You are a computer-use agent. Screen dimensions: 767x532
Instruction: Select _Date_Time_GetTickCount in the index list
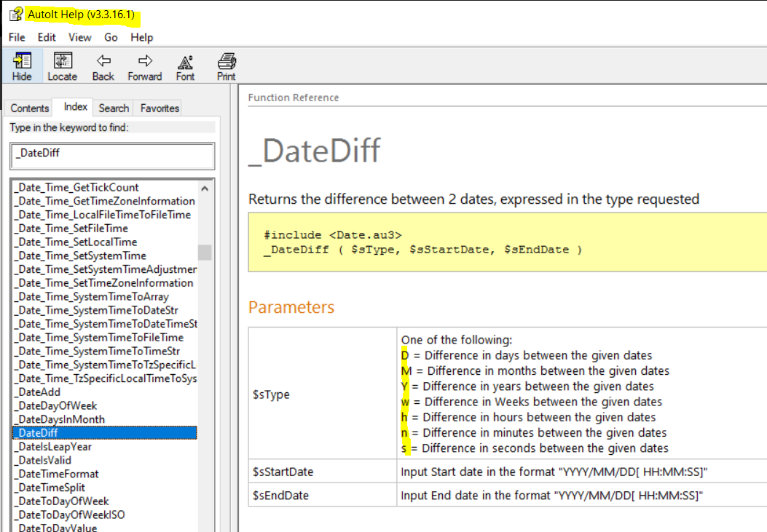77,188
